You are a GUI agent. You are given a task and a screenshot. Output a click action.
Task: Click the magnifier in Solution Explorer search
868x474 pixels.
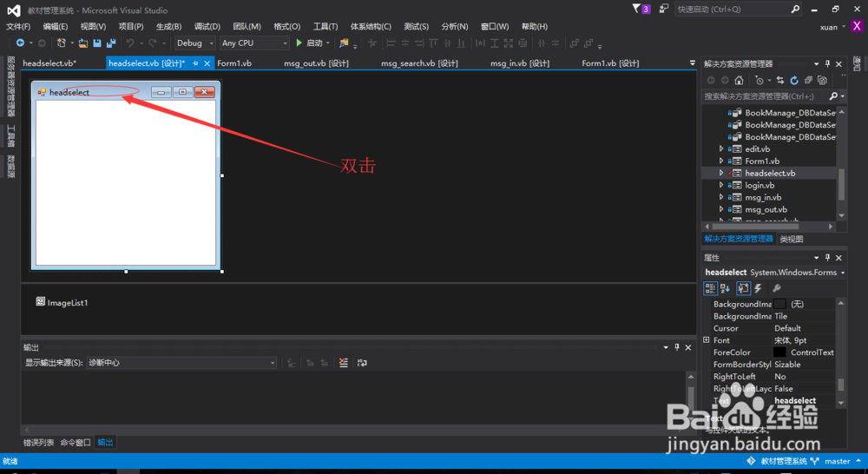coord(833,96)
